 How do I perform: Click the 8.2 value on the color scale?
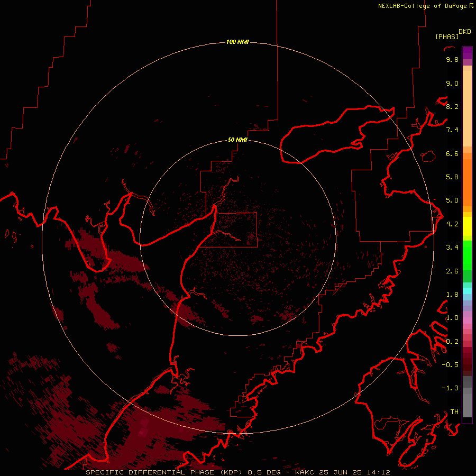click(x=452, y=106)
